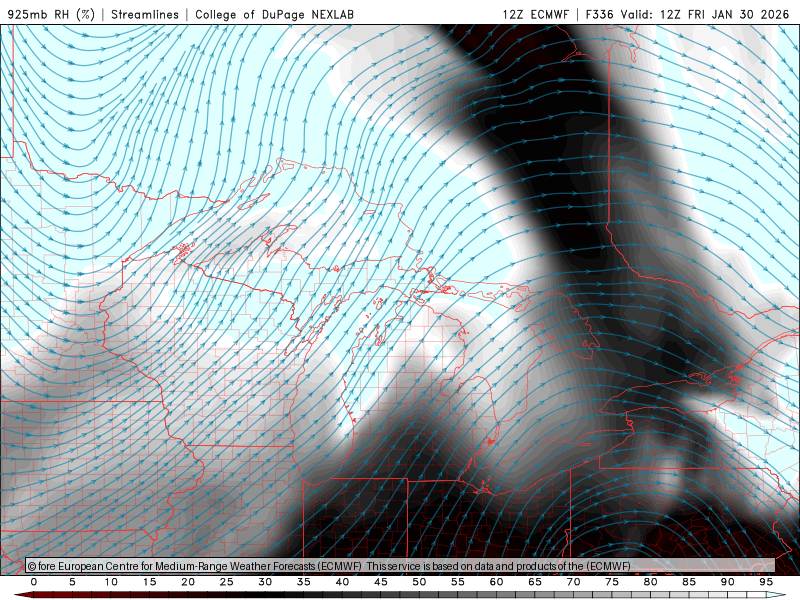Select the "15" label on color scale
Viewport: 800px width, 600px height.
point(149,582)
